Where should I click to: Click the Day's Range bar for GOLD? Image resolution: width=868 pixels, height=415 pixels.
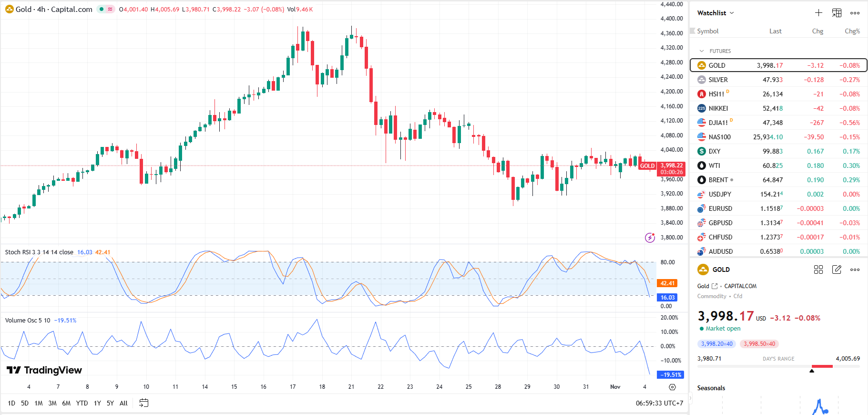click(x=778, y=366)
